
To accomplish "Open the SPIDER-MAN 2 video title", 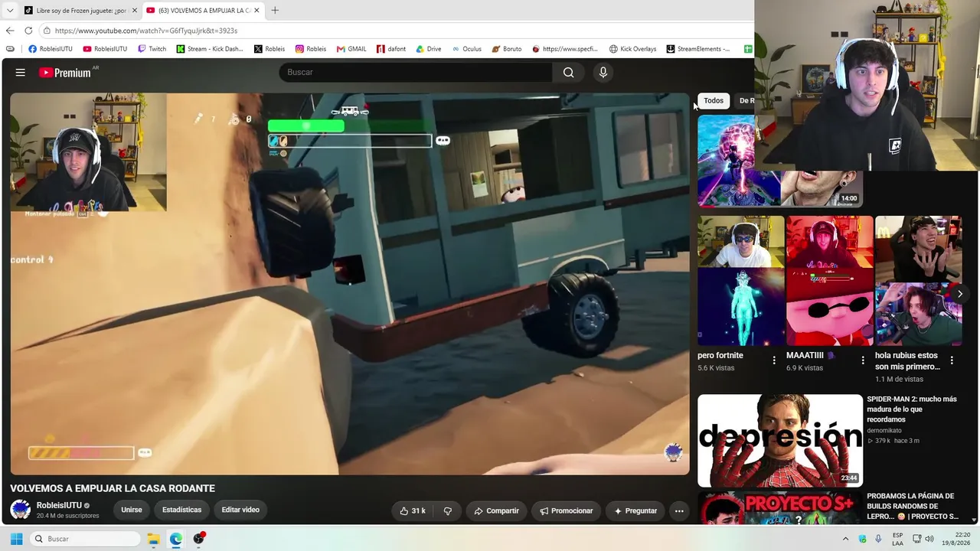I will click(x=912, y=409).
